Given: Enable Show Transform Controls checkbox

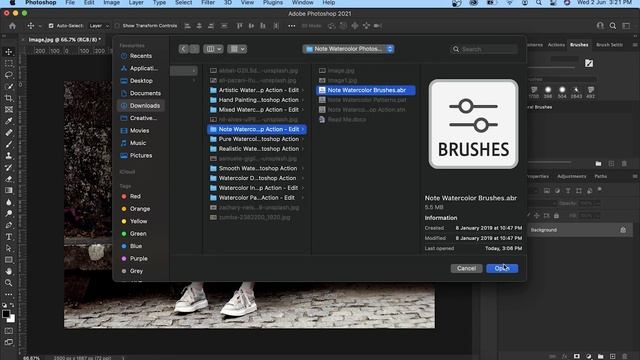Looking at the screenshot, I should point(117,26).
